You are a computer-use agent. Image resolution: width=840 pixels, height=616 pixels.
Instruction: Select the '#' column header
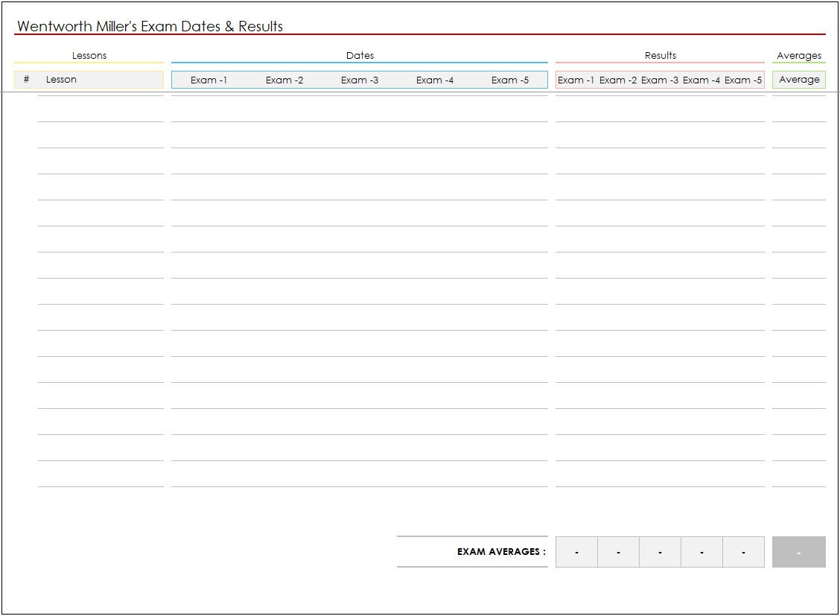click(x=26, y=79)
